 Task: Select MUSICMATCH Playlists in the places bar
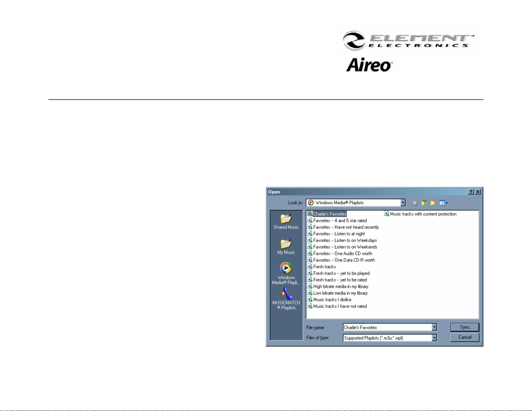[286, 299]
